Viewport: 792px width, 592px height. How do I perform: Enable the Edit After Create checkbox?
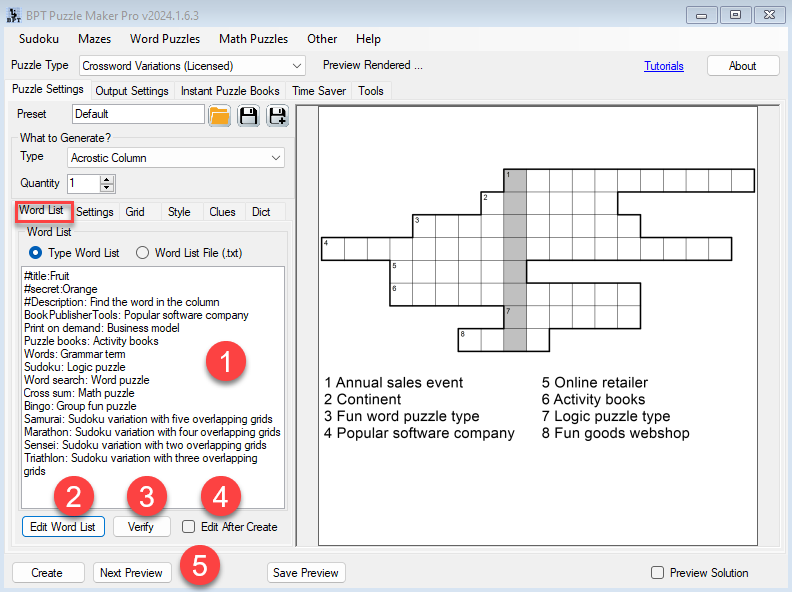(189, 526)
